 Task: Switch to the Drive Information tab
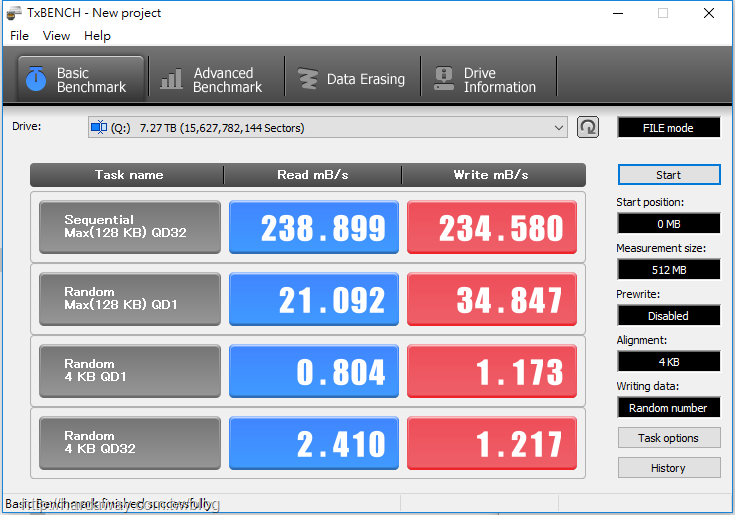pyautogui.click(x=489, y=79)
